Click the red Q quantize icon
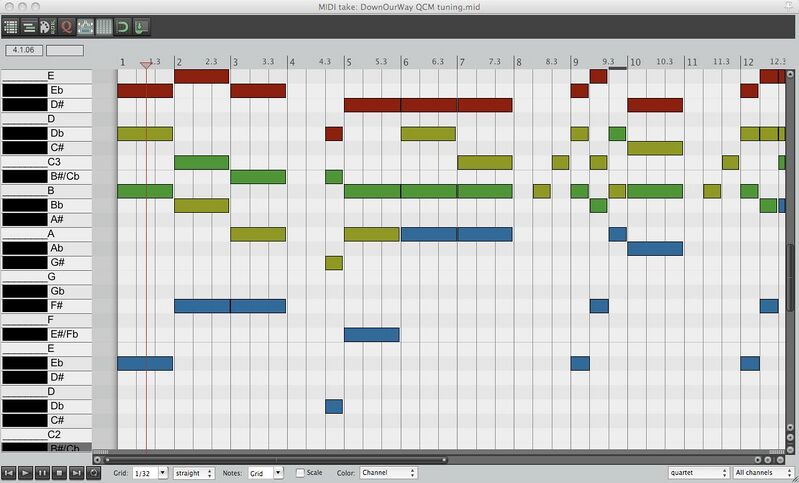The height and width of the screenshot is (483, 799). coord(66,26)
